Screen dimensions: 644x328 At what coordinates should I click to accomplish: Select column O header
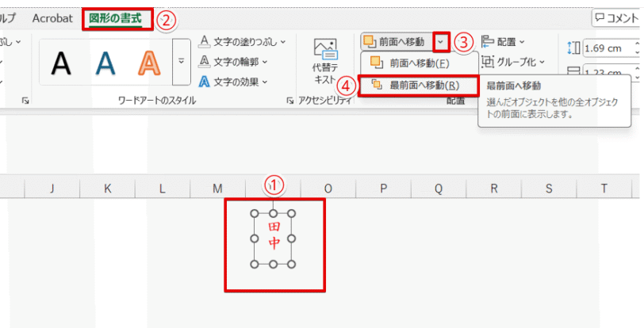(328, 189)
